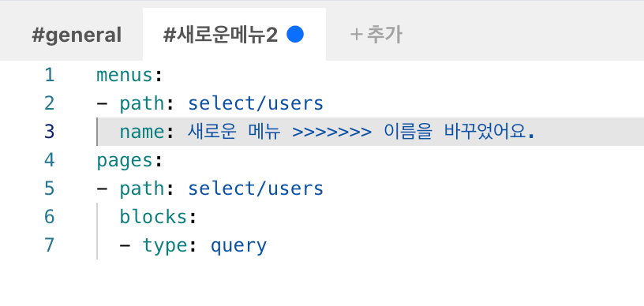Click line number 5 in gutter
The width and height of the screenshot is (644, 306).
click(49, 188)
